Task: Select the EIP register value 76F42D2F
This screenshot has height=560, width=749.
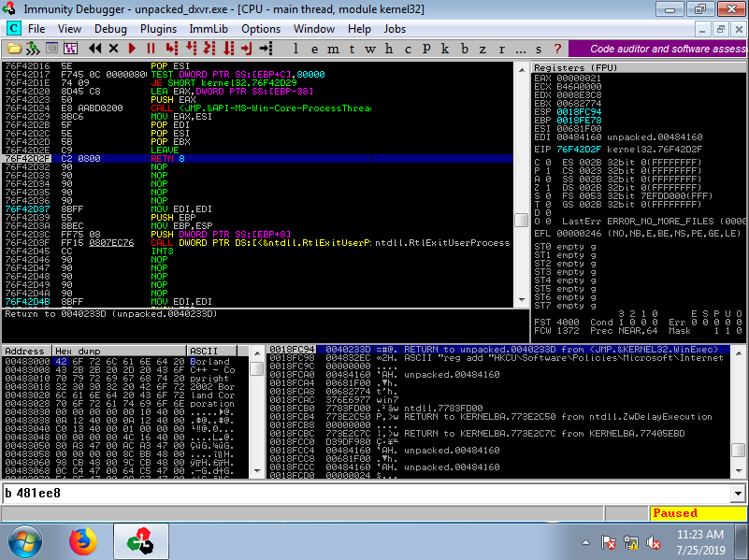Action: tap(579, 150)
